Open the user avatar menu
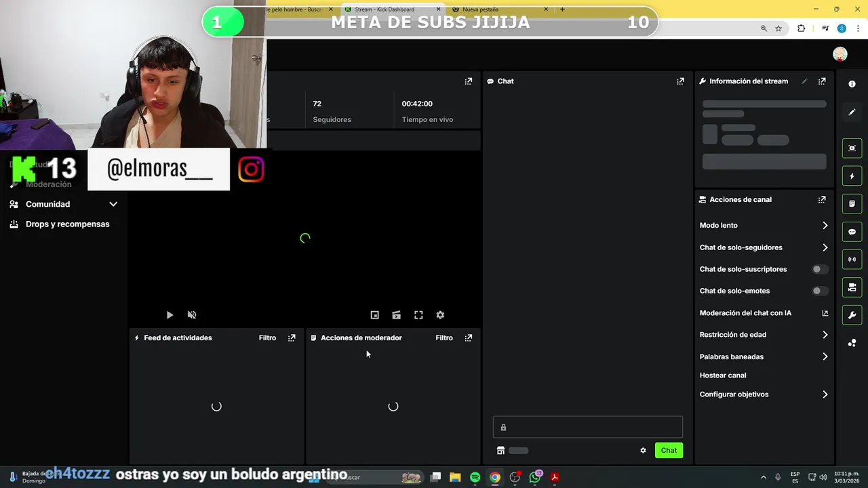The width and height of the screenshot is (868, 488). pyautogui.click(x=840, y=54)
